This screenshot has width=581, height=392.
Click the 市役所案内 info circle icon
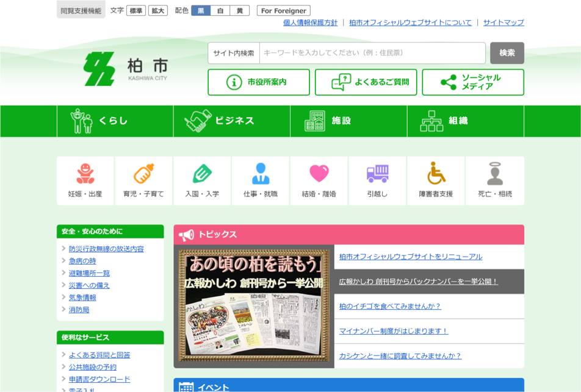coord(234,82)
